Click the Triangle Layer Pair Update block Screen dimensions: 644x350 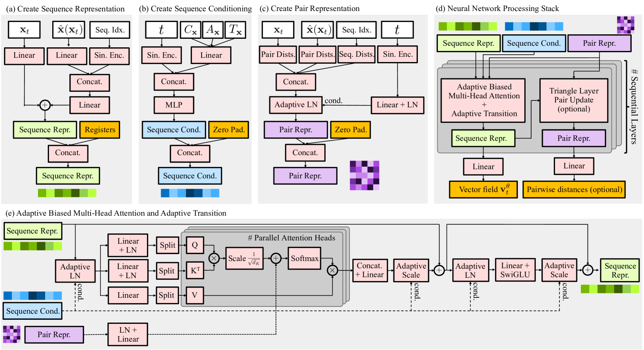574,100
